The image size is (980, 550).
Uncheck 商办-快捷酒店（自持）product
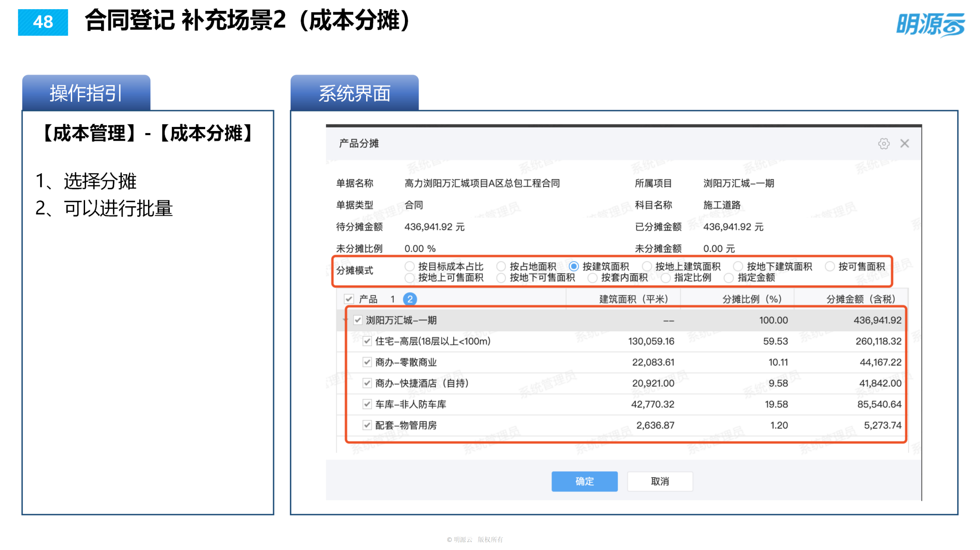(367, 383)
